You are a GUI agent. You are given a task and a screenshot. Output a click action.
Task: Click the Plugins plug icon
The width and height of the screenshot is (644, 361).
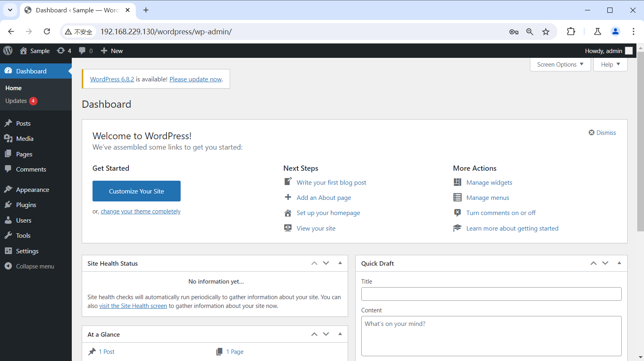[x=8, y=205]
